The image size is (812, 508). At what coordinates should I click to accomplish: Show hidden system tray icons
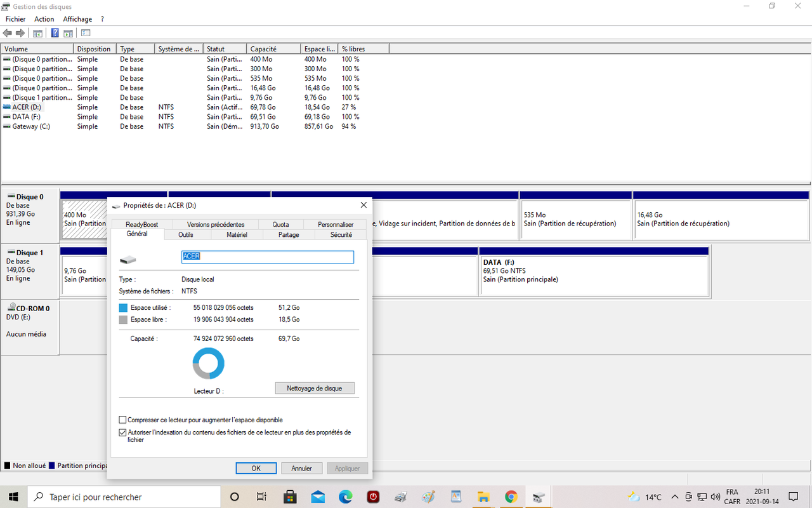click(674, 497)
